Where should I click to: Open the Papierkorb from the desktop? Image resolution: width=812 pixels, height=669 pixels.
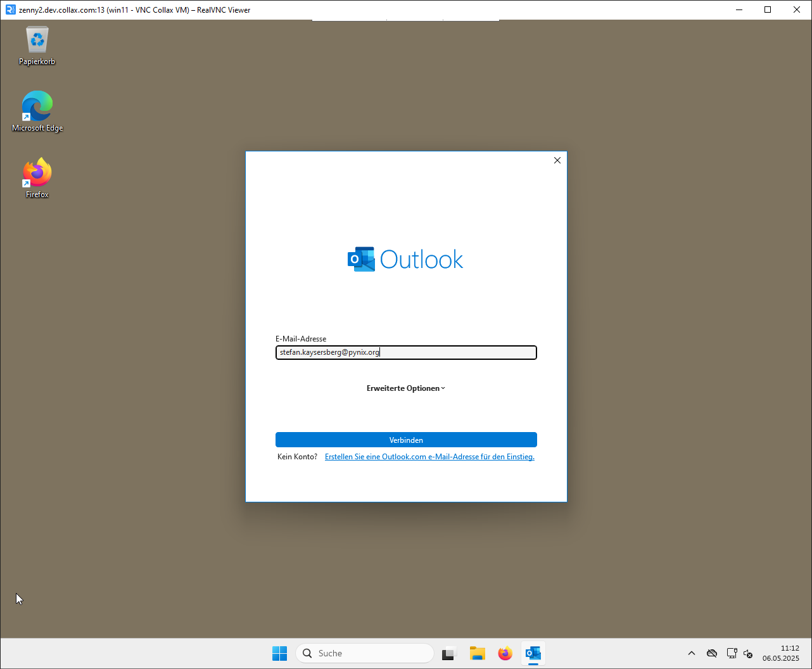(x=36, y=46)
